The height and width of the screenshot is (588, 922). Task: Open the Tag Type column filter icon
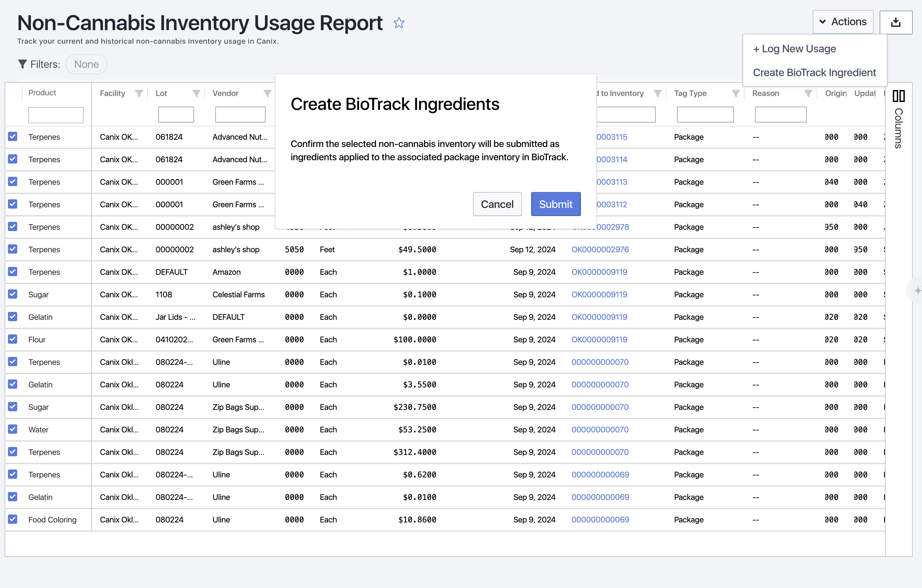[x=736, y=93]
